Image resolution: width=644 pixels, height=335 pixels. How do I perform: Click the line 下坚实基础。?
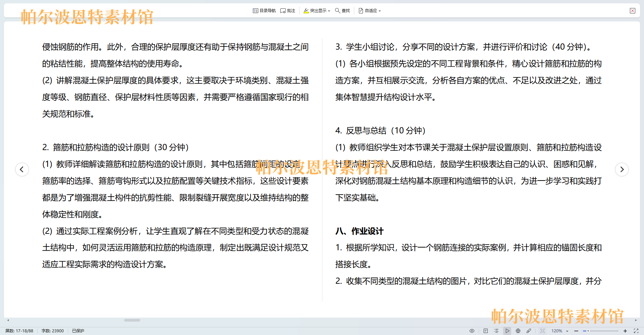[x=358, y=198]
